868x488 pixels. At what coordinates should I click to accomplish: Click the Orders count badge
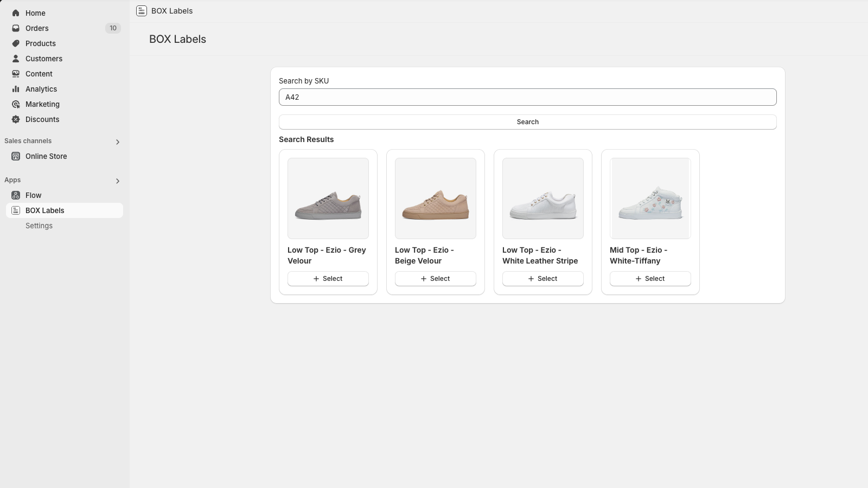113,28
